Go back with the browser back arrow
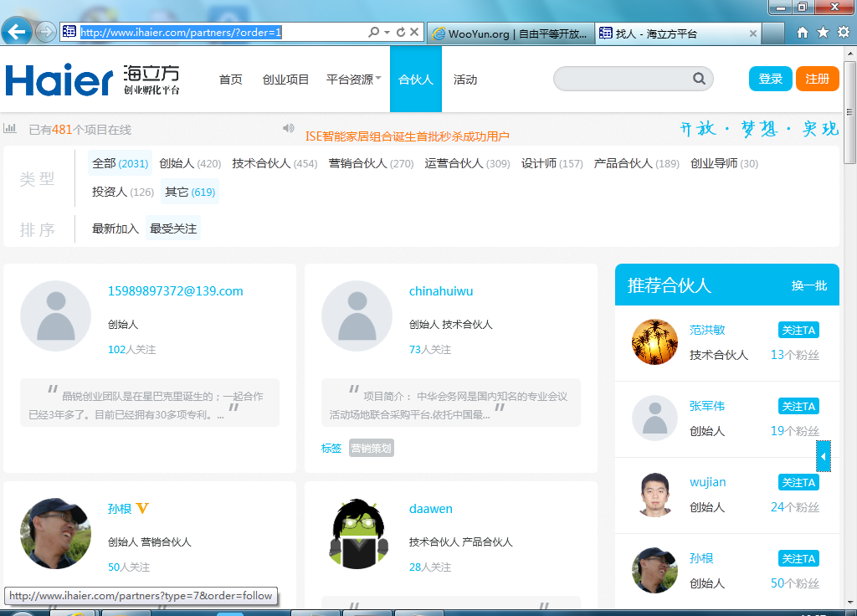This screenshot has height=616, width=857. tap(17, 32)
